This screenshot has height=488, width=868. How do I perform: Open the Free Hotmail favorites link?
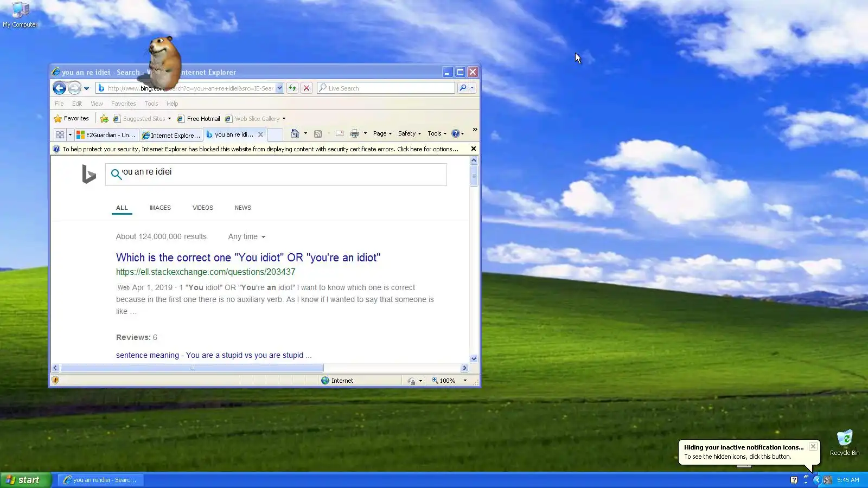pos(199,119)
